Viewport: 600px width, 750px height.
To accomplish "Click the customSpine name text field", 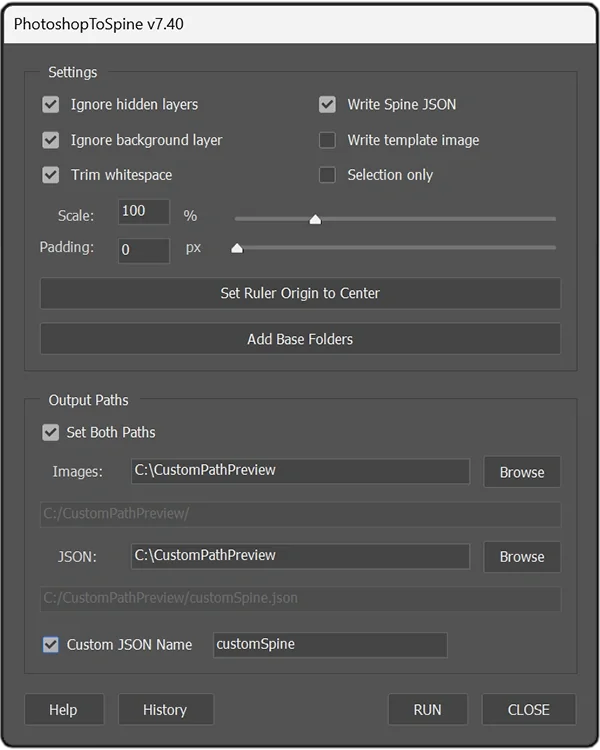I will [330, 645].
